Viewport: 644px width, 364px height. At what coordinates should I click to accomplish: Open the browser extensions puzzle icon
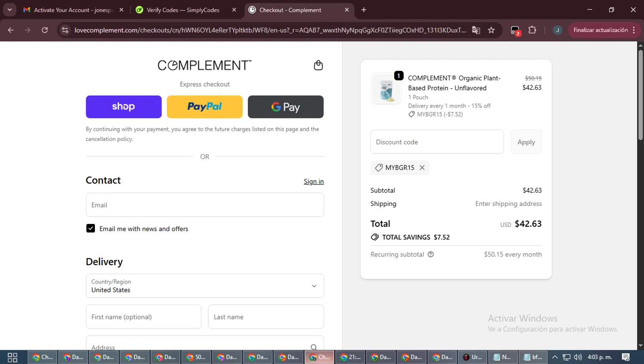532,30
